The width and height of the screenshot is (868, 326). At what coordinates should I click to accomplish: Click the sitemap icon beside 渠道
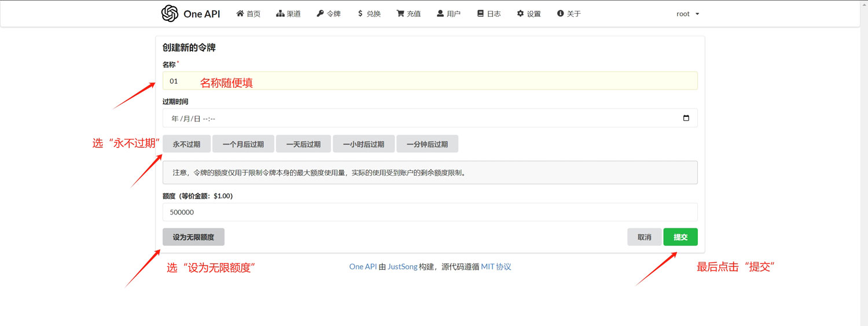click(280, 13)
